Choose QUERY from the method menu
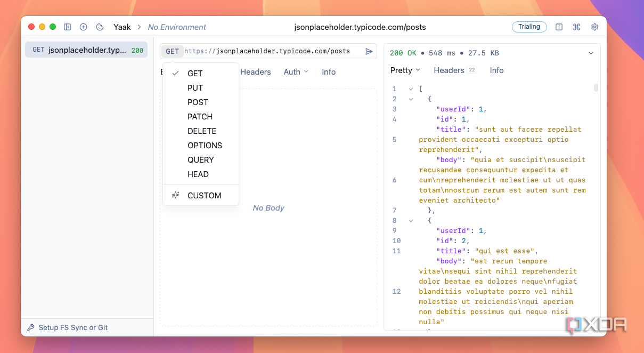This screenshot has width=644, height=353. point(201,160)
